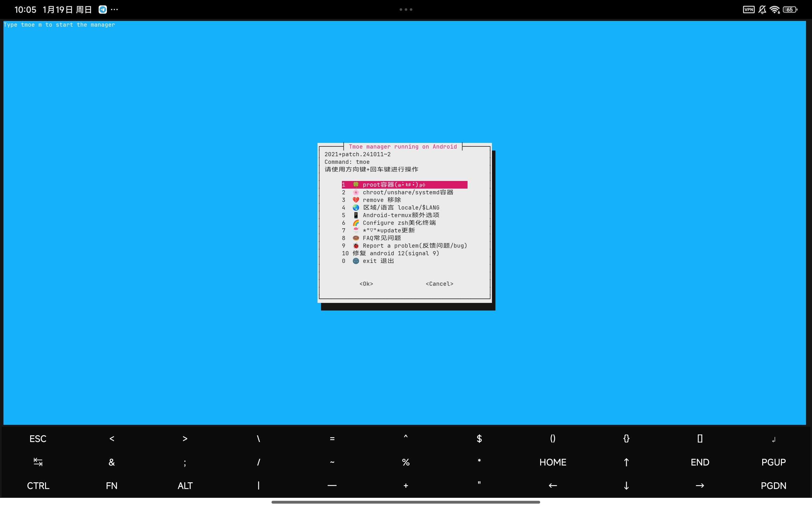Tap the parentheses () key
Viewport: 812px width, 508px height.
(x=553, y=439)
